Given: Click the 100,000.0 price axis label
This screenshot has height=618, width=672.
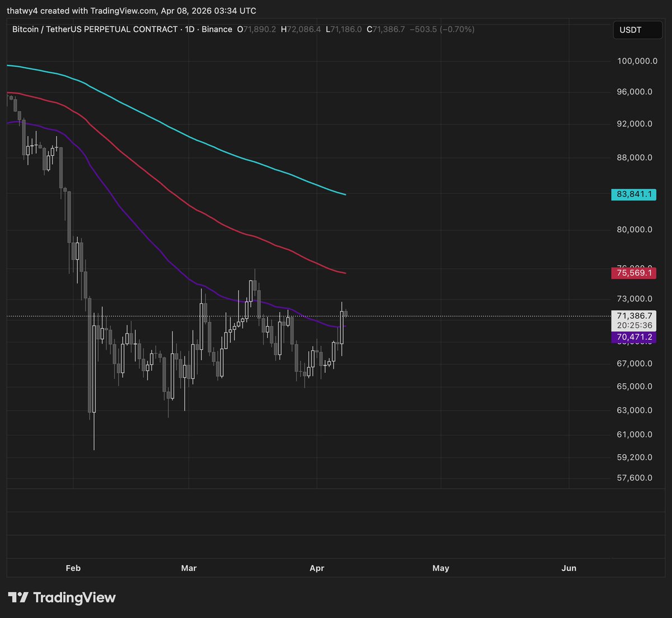Looking at the screenshot, I should click(x=637, y=61).
